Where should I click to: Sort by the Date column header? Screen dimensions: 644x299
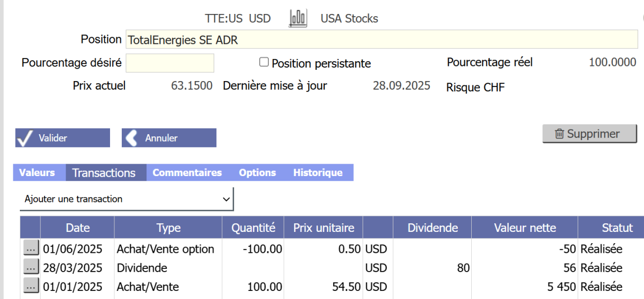click(77, 228)
